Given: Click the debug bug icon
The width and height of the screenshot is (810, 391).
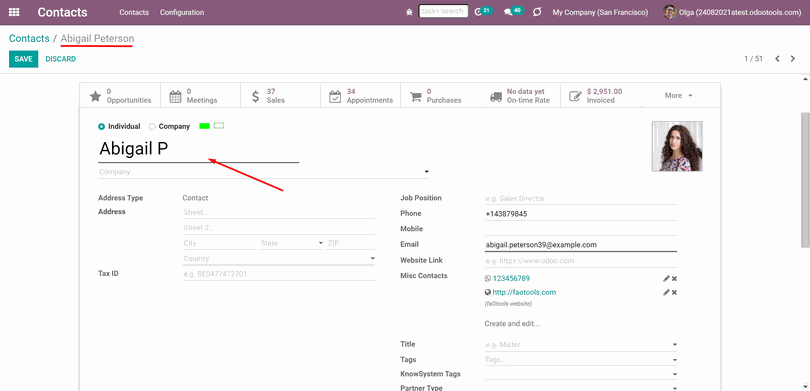Looking at the screenshot, I should tap(409, 12).
